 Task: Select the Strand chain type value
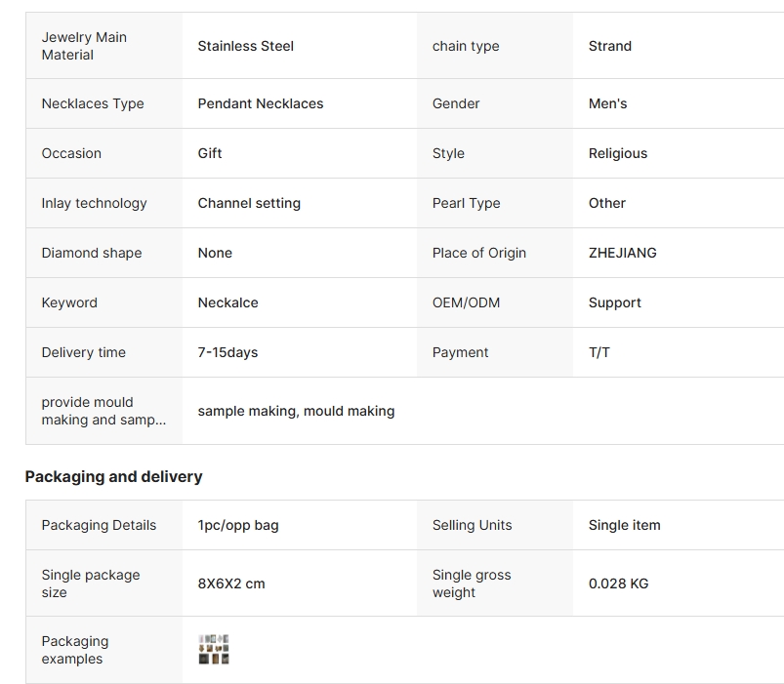[610, 46]
